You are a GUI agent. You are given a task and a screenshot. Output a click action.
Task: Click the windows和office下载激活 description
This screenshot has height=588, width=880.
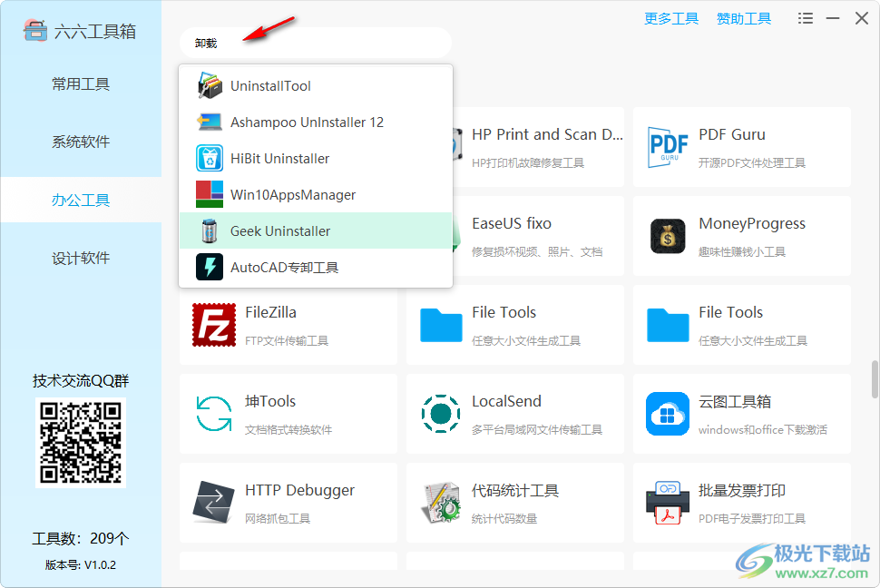[763, 429]
